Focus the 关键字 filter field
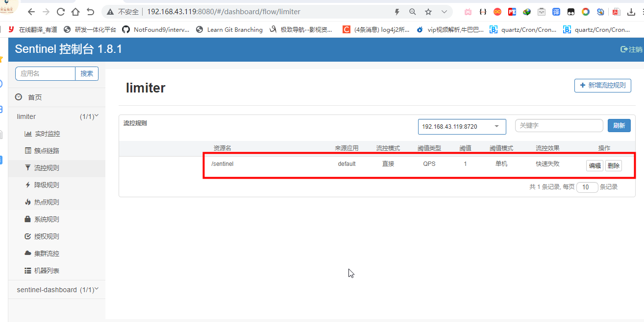The width and height of the screenshot is (644, 322). click(559, 126)
